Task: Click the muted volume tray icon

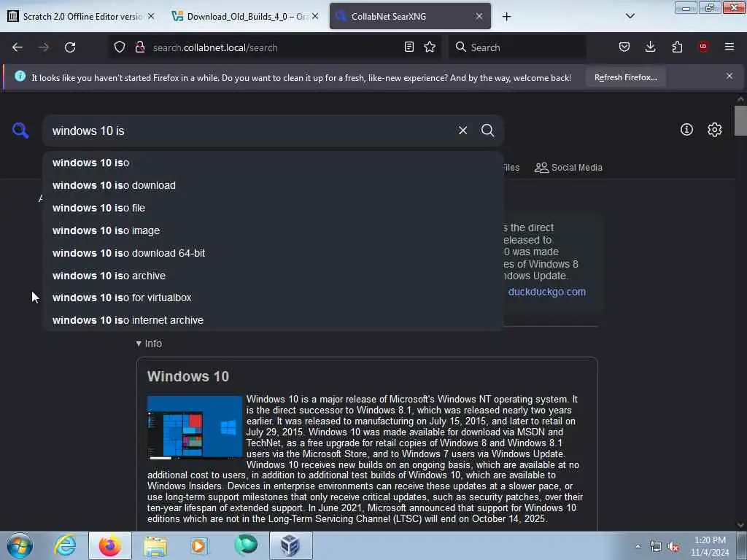Action: coord(673,547)
